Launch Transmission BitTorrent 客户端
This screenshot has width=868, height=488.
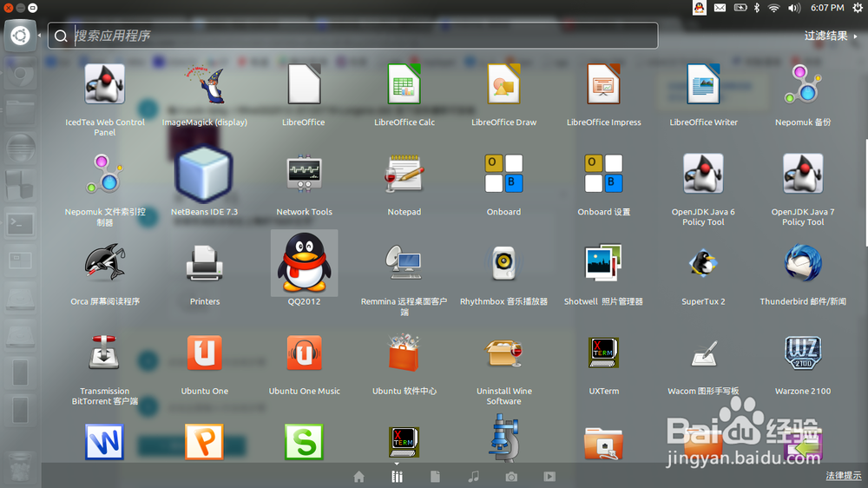coord(105,353)
